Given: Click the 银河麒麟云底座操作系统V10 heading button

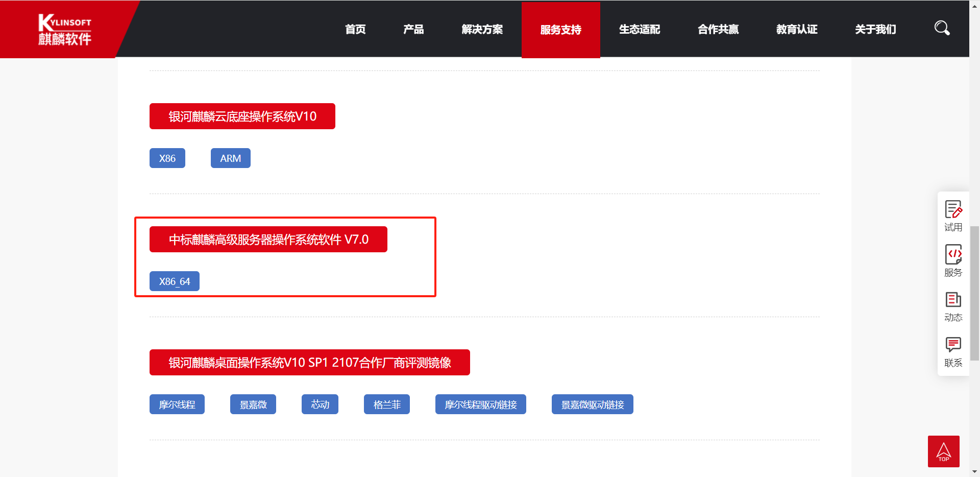Looking at the screenshot, I should 242,116.
